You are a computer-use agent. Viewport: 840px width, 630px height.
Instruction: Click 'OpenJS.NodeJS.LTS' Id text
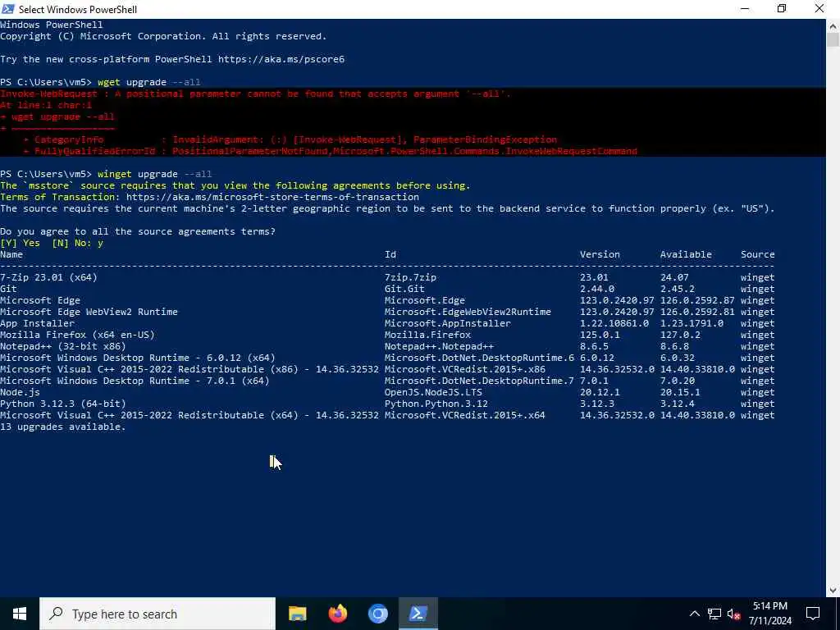click(x=433, y=392)
